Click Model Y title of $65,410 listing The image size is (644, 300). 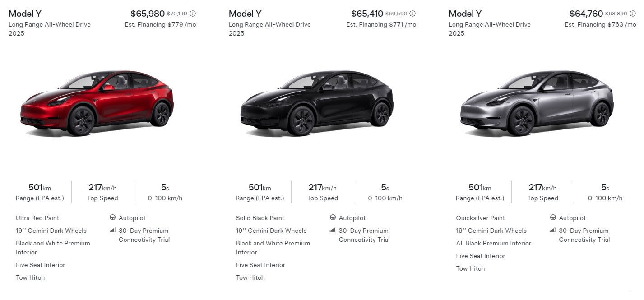245,14
